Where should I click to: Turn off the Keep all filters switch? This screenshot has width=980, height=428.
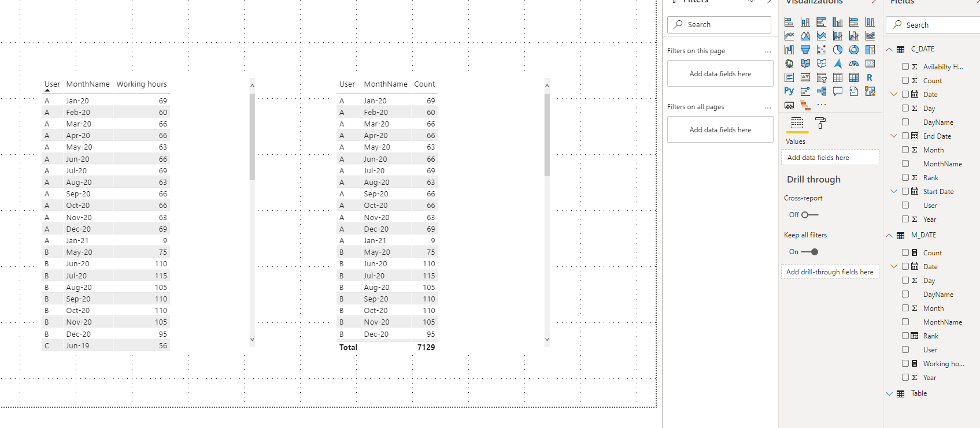809,252
